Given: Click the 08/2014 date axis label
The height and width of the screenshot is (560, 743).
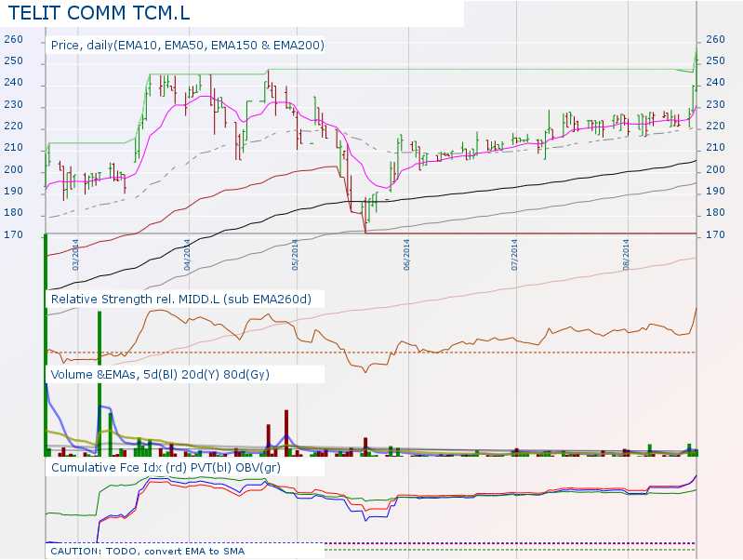Looking at the screenshot, I should pyautogui.click(x=626, y=255).
